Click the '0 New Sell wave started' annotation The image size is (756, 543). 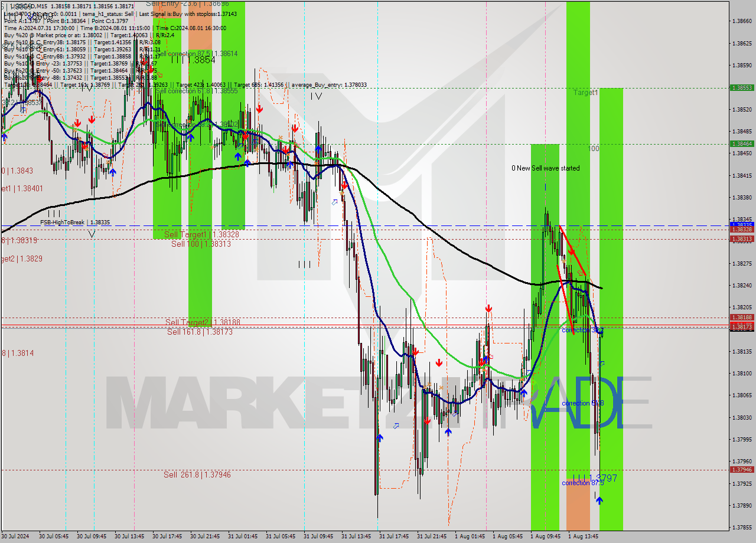tap(546, 168)
